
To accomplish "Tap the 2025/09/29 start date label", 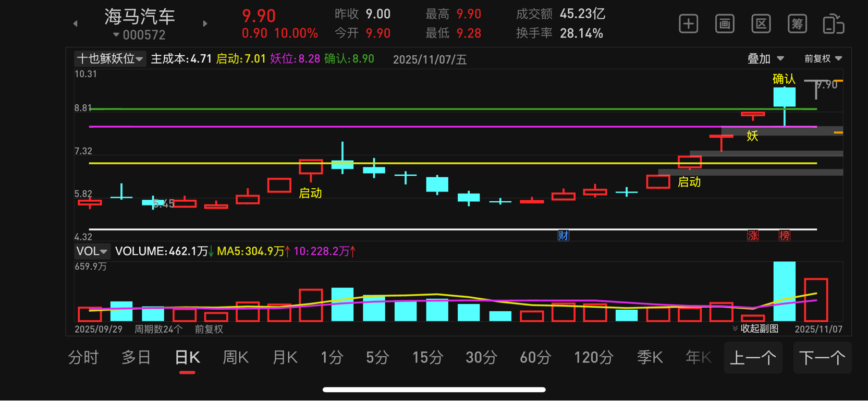I will point(99,329).
